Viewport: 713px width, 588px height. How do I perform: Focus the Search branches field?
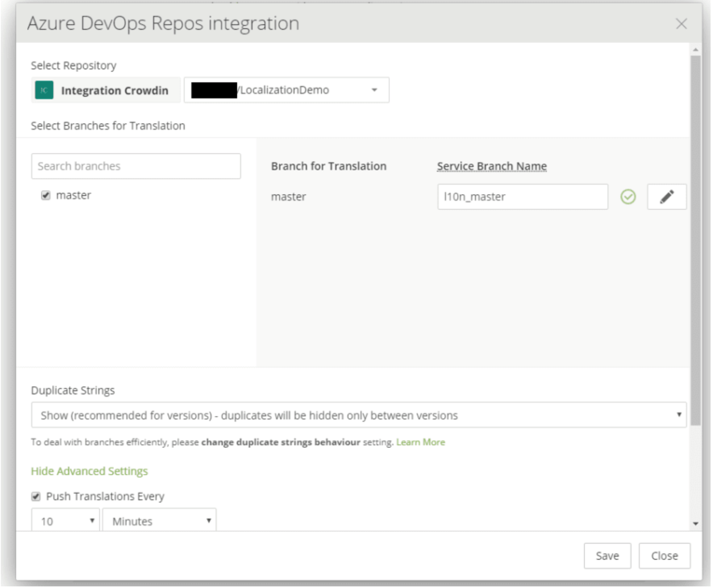(136, 166)
